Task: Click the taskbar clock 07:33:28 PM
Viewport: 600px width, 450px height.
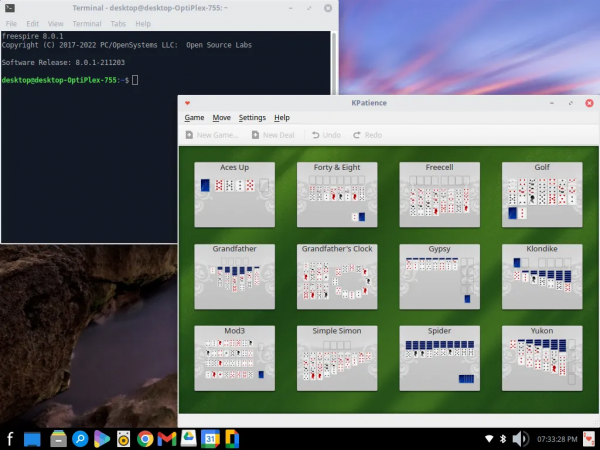Action: click(557, 439)
